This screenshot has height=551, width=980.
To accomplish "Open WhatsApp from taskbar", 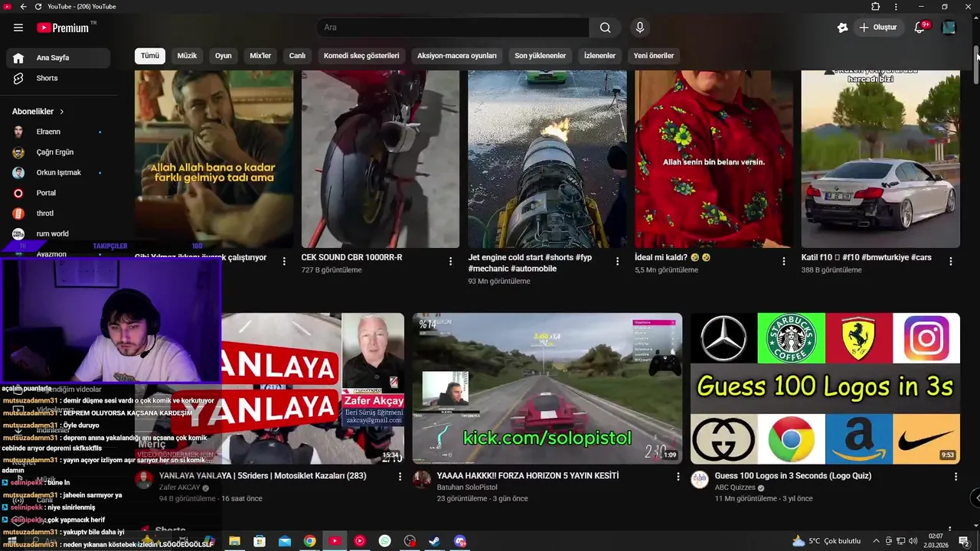I will [384, 541].
